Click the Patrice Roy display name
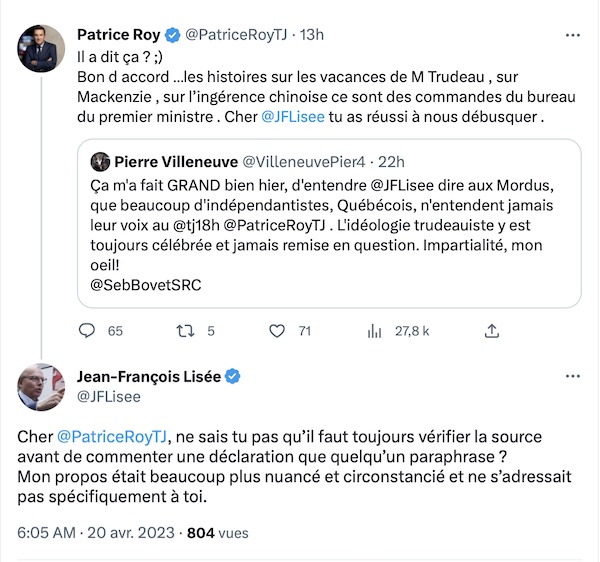Image resolution: width=600 pixels, height=562 pixels. (119, 35)
